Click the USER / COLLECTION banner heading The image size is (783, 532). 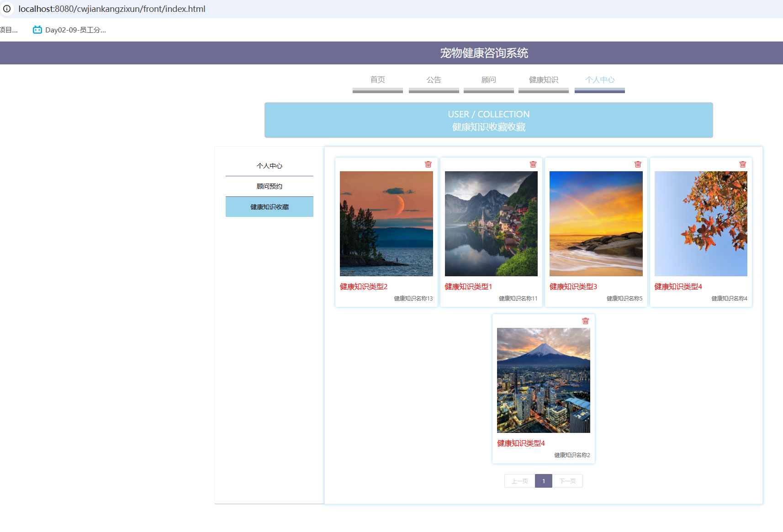point(489,114)
